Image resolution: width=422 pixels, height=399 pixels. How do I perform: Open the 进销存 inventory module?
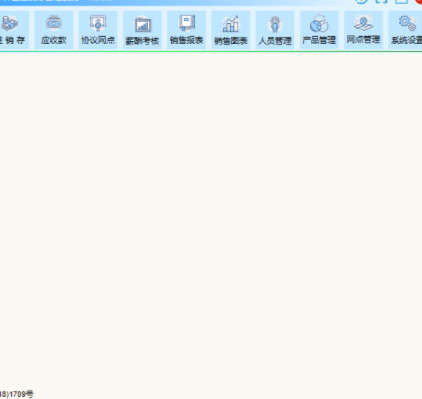pyautogui.click(x=13, y=30)
